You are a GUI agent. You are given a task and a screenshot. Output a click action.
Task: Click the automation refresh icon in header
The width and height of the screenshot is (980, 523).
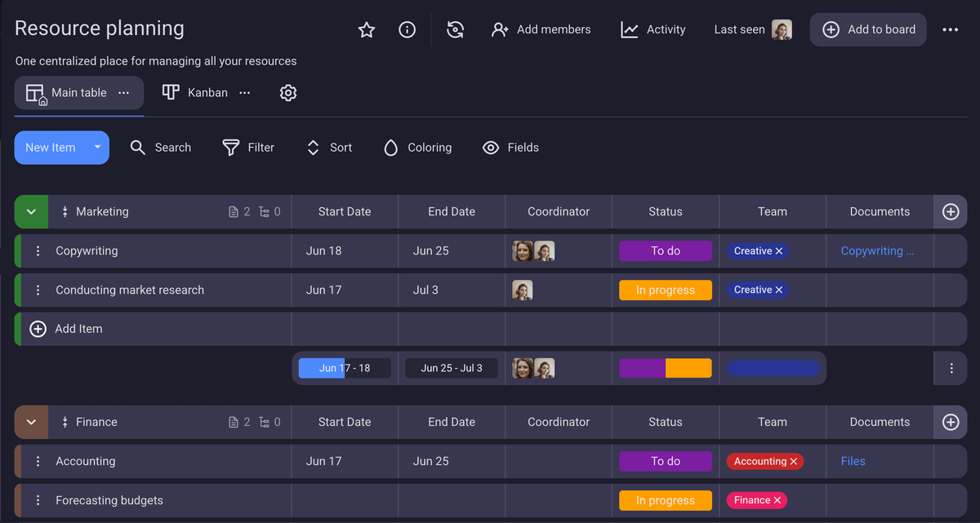pyautogui.click(x=456, y=30)
